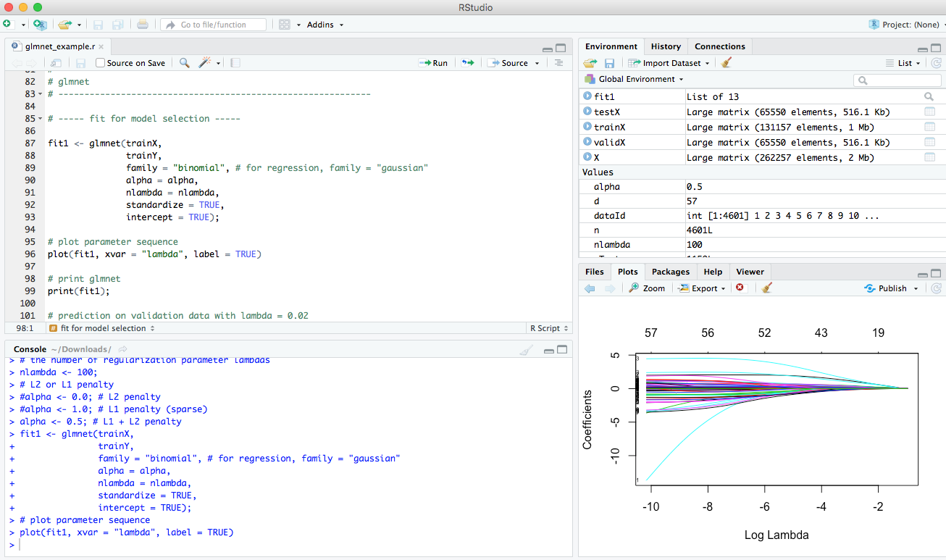Open the console working directory arrow

123,349
